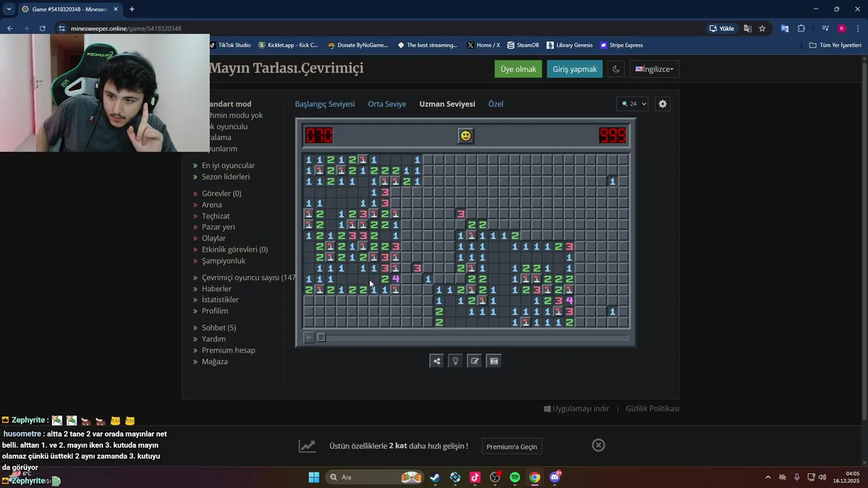
Task: Open Sohbet (5) chat link
Action: pyautogui.click(x=219, y=328)
